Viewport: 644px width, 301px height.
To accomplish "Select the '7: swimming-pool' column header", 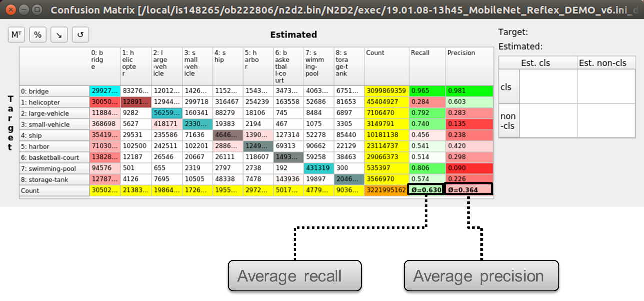I will [318, 66].
